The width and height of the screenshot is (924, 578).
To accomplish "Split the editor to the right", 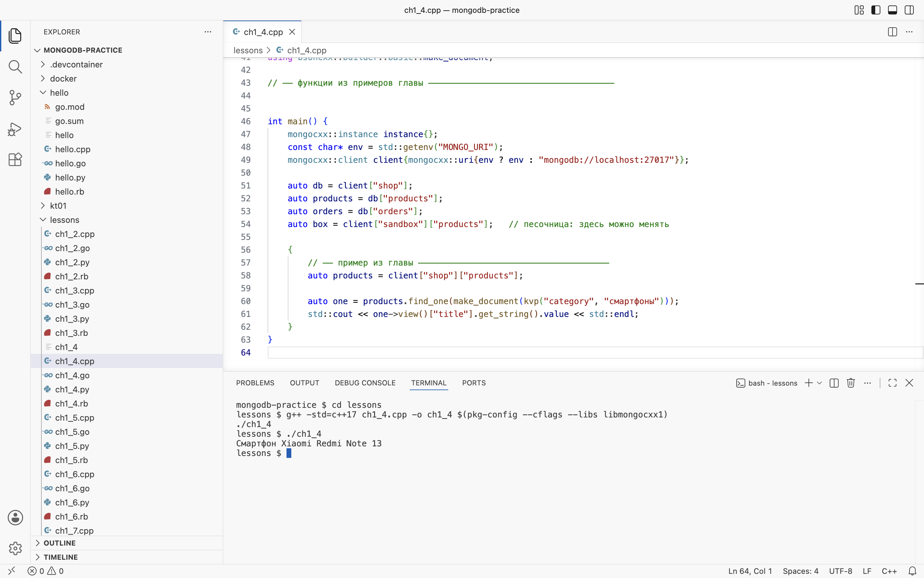I will (x=892, y=32).
